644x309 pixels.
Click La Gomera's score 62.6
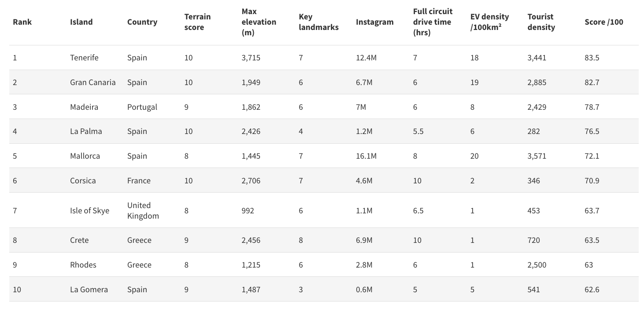pyautogui.click(x=592, y=290)
